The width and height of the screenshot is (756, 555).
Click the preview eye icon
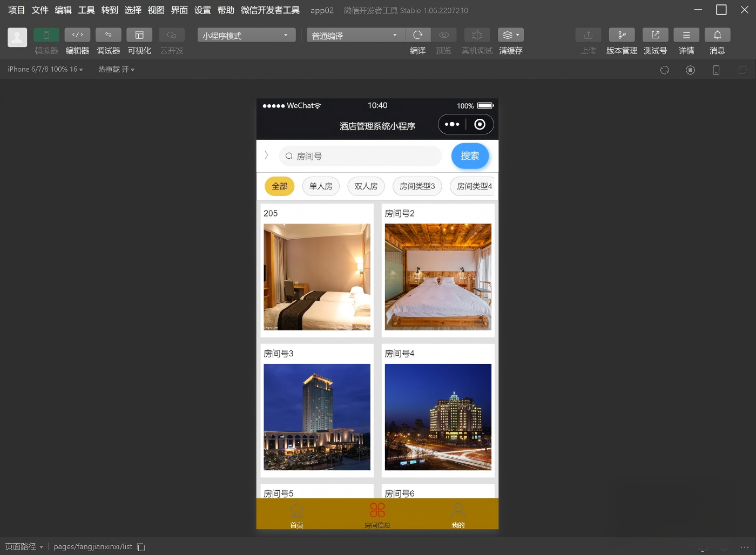click(444, 35)
